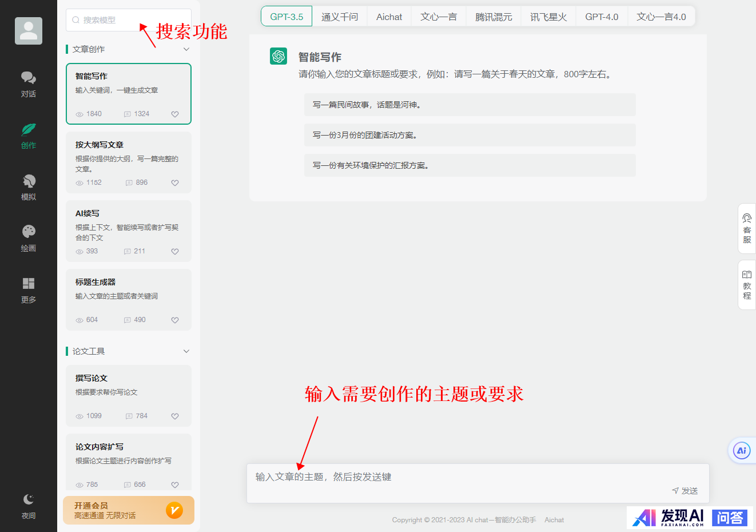Switch to the 通义千问 model tab
This screenshot has height=532, width=756.
point(340,17)
